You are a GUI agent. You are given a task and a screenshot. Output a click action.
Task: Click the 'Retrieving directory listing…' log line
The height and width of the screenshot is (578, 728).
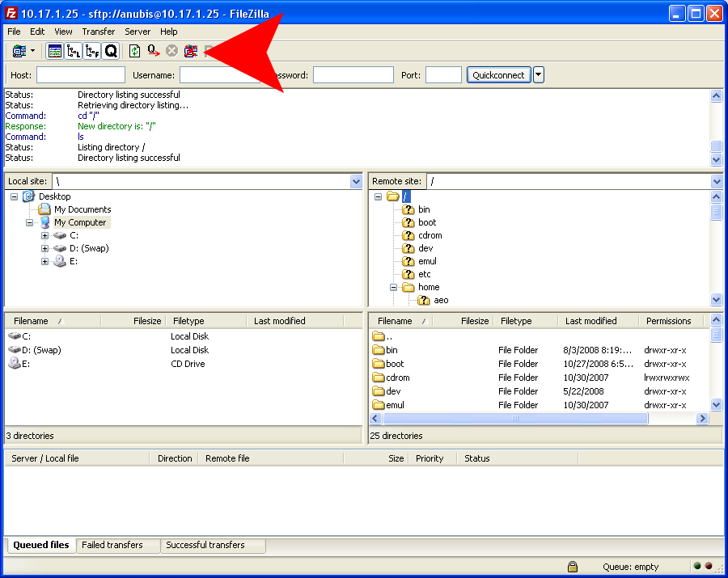pos(133,105)
